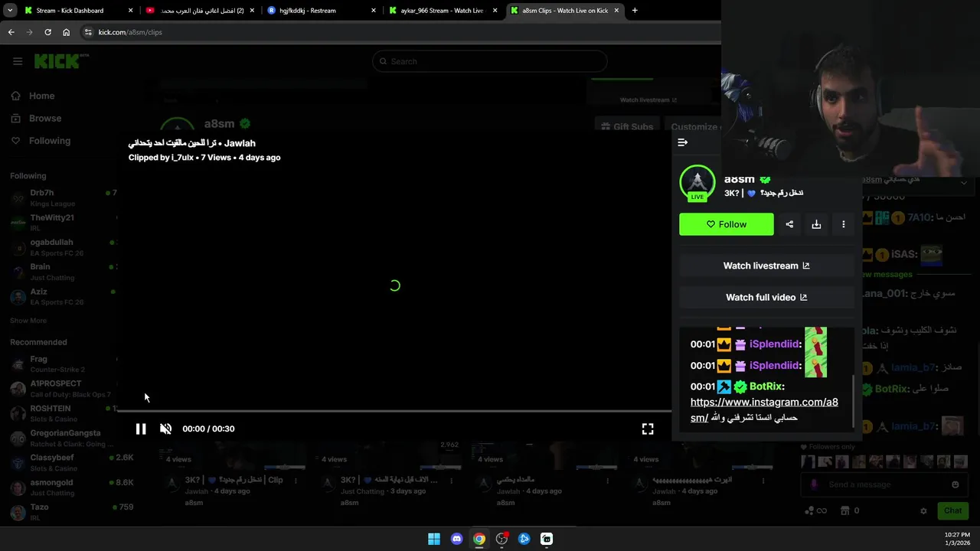Open ROSHTEIN recommended channel
The image size is (980, 551).
coord(61,414)
